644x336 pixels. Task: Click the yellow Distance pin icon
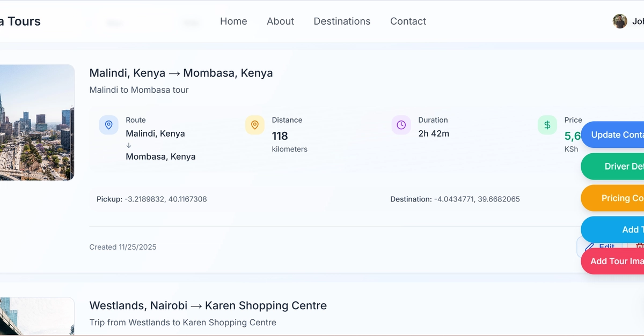click(x=255, y=125)
